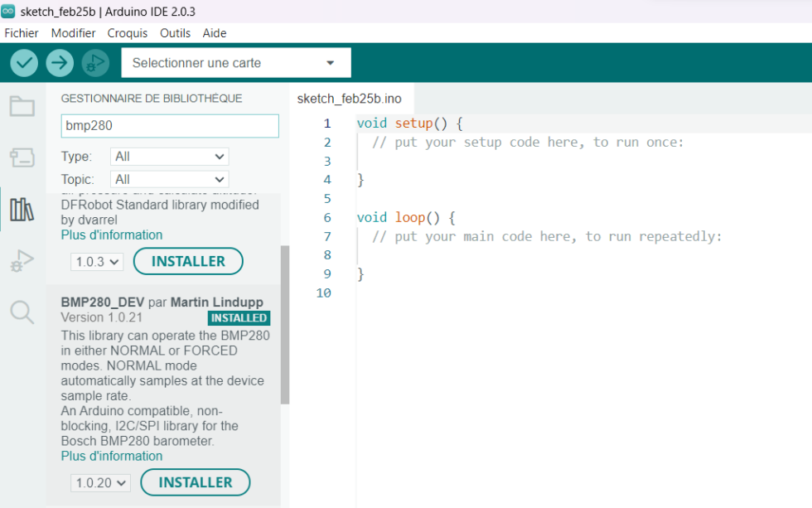812x508 pixels.
Task: Click the bmp280 library search field
Action: click(169, 126)
